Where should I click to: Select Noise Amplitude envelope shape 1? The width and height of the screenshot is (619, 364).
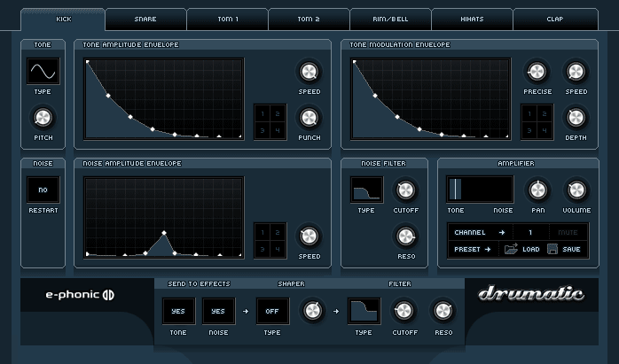point(262,233)
